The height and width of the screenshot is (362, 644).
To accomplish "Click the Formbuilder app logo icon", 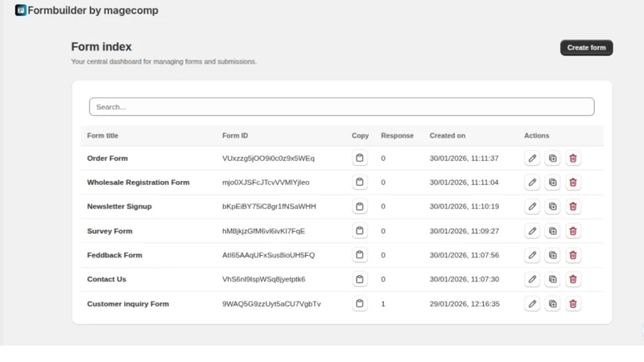I will pyautogui.click(x=21, y=10).
